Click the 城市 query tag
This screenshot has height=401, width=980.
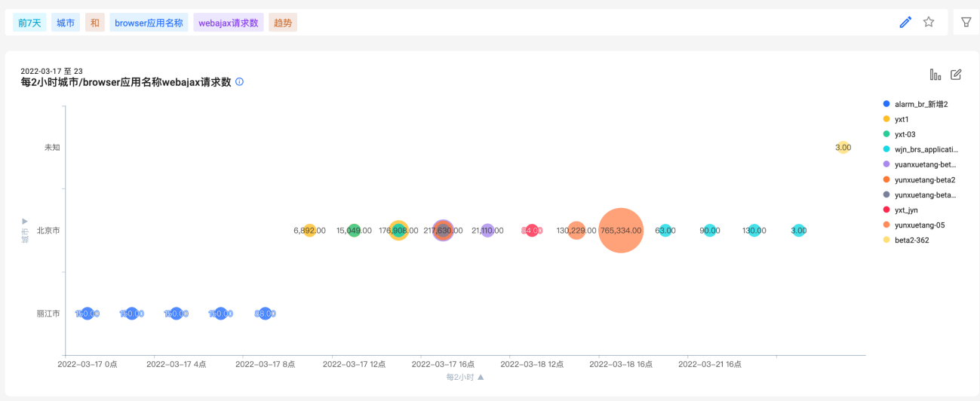point(66,23)
